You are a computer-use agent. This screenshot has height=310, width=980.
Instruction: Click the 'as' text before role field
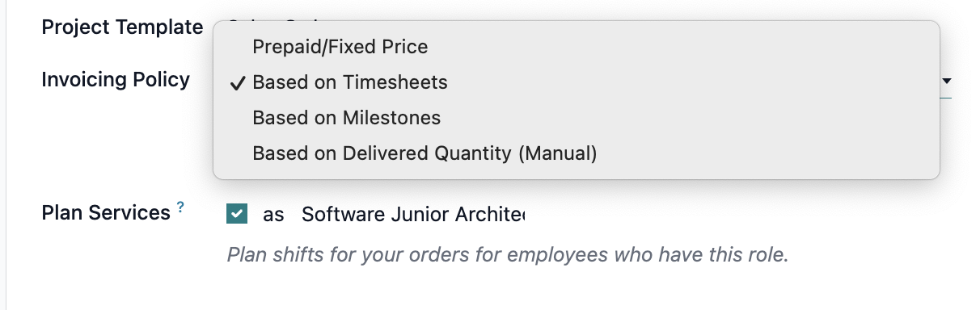point(273,215)
